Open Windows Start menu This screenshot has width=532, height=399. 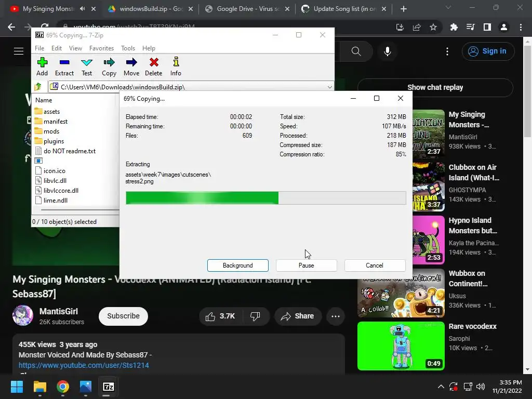click(x=17, y=387)
